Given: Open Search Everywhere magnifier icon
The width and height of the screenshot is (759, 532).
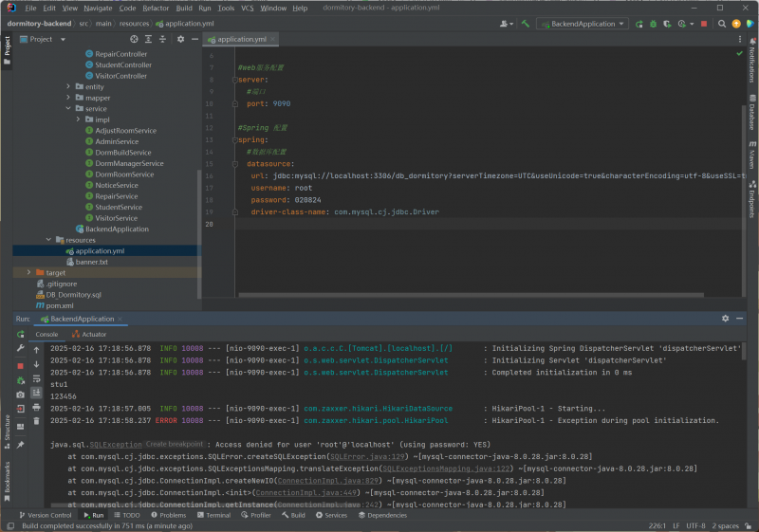Looking at the screenshot, I should tap(722, 24).
